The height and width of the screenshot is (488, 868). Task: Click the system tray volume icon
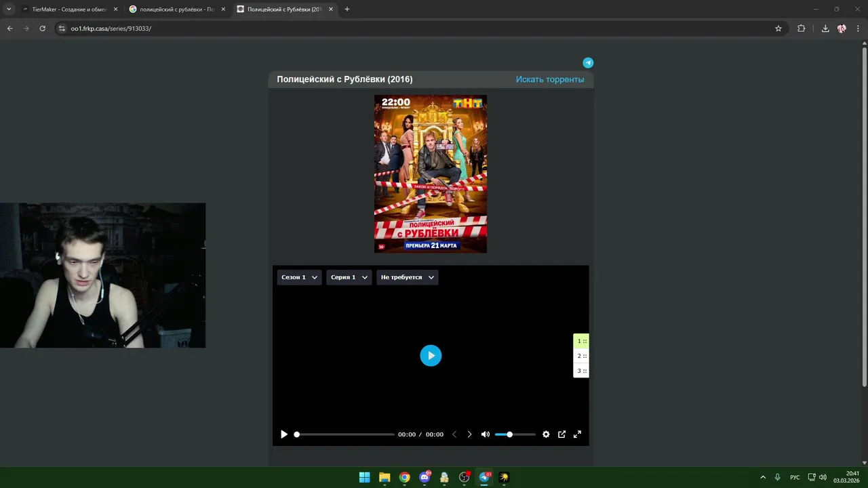coord(823,477)
